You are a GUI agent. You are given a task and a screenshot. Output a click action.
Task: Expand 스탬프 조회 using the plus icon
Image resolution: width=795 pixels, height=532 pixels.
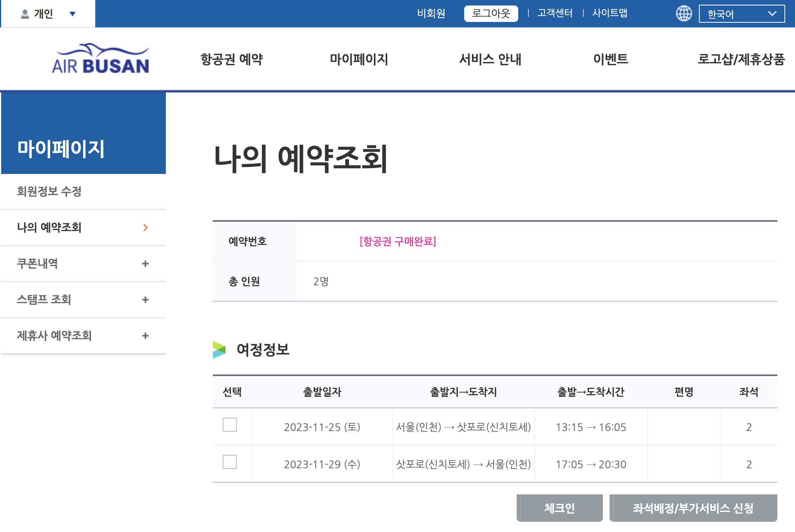click(145, 300)
